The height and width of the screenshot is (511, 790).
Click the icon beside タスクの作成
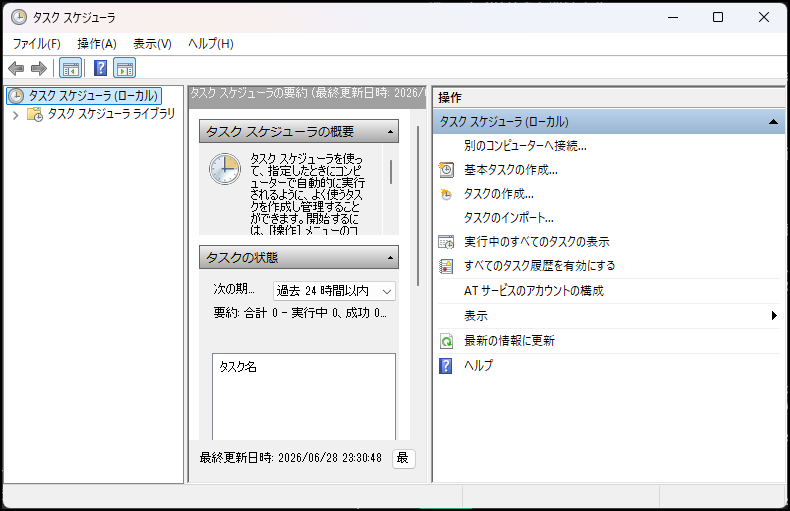tap(446, 194)
